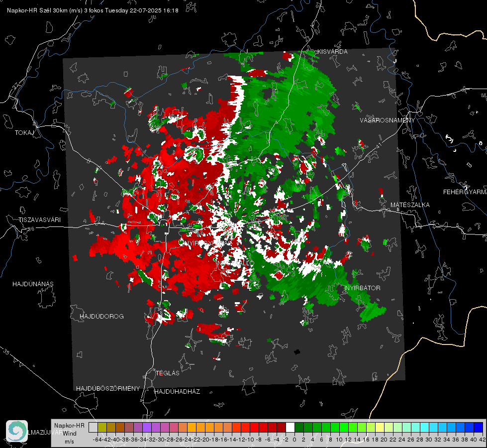
Task: Click the NYÍRBÁTOR city label
Action: 363,288
